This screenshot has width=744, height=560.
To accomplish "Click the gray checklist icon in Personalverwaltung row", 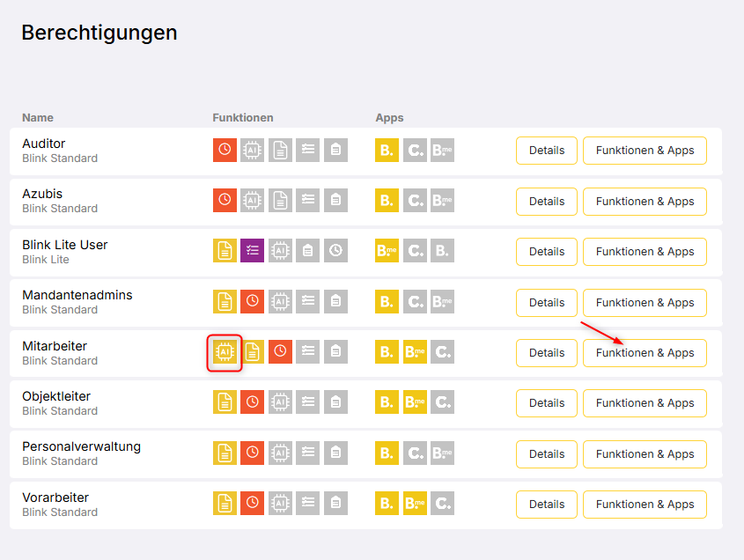I will (x=307, y=453).
